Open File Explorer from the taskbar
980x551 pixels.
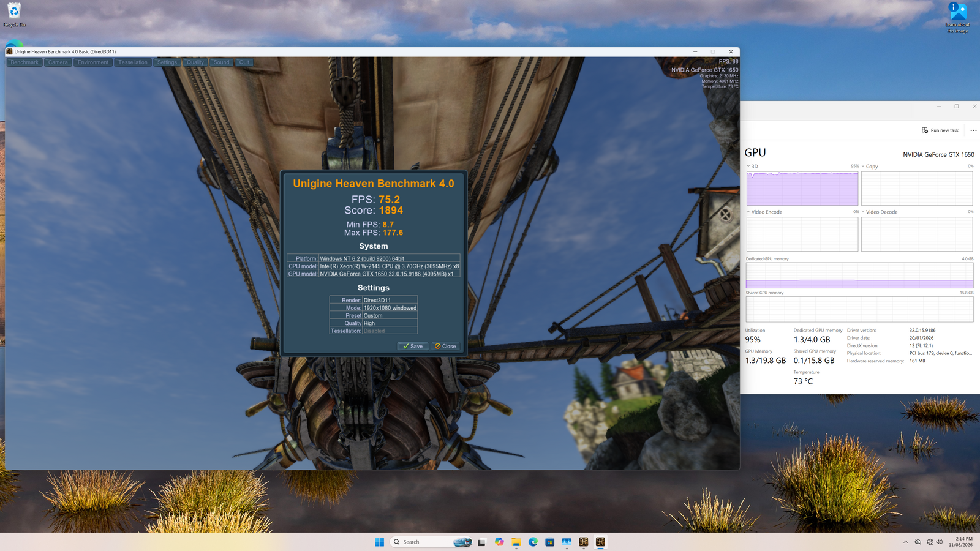tap(516, 542)
